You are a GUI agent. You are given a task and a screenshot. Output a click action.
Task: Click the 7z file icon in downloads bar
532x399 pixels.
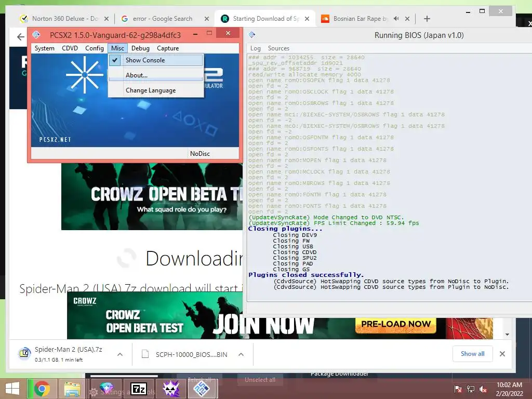pos(24,354)
